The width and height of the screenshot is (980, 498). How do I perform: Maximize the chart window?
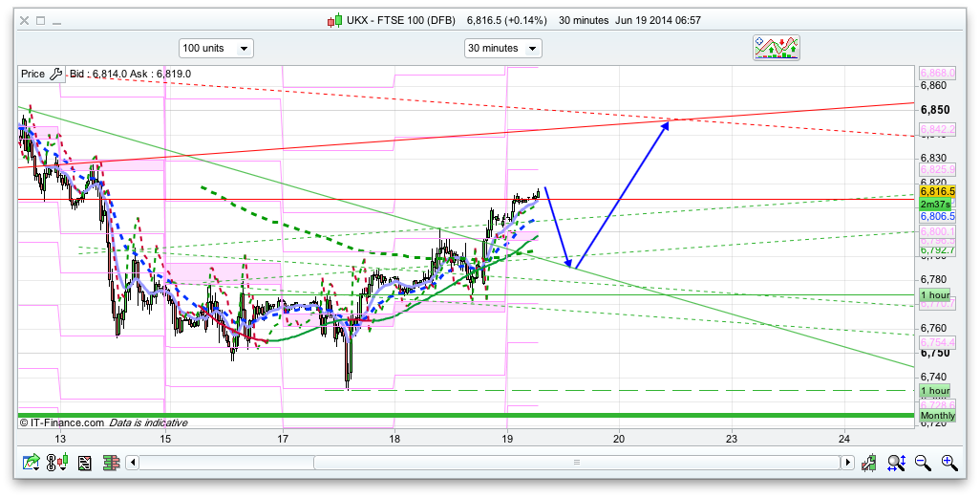pos(41,21)
